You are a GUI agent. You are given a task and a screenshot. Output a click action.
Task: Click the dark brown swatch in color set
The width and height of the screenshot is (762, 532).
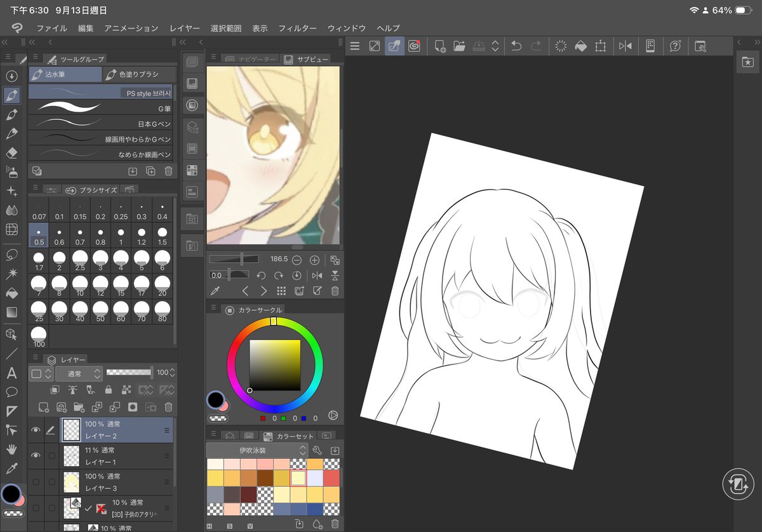point(265,478)
